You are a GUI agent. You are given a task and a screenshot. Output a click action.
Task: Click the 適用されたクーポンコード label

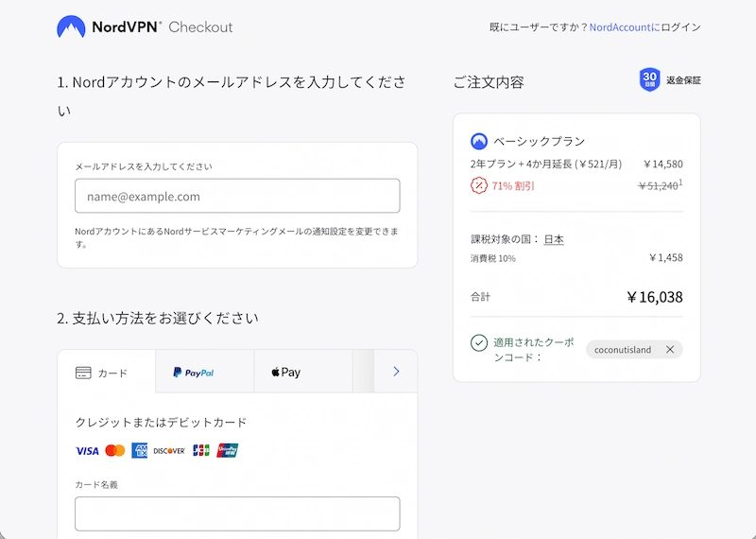click(x=533, y=350)
